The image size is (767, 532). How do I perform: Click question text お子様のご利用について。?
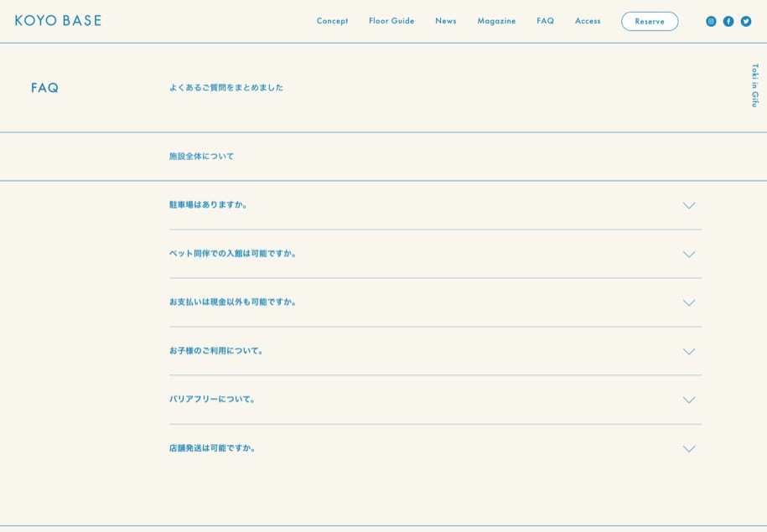[216, 350]
